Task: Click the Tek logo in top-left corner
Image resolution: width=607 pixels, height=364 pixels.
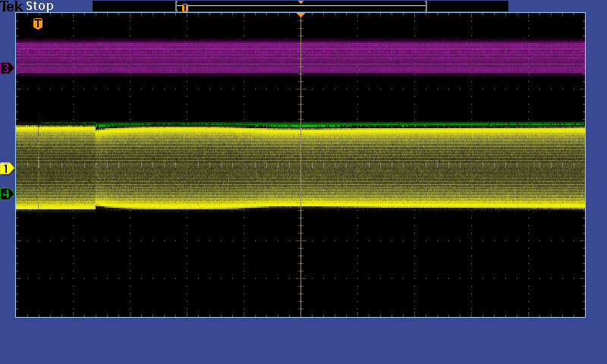Action: click(x=11, y=7)
